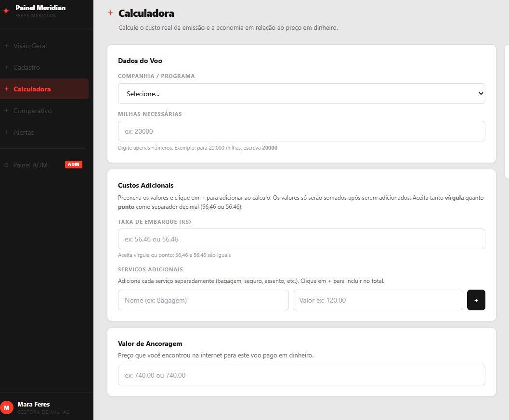
Task: Click the Valor de Ancoragem price field
Action: pyautogui.click(x=301, y=375)
